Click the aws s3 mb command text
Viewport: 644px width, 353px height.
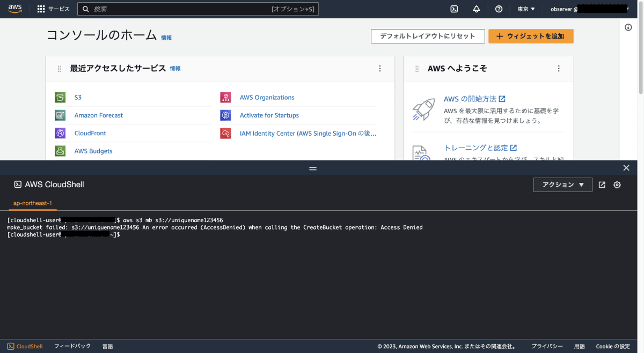(173, 220)
